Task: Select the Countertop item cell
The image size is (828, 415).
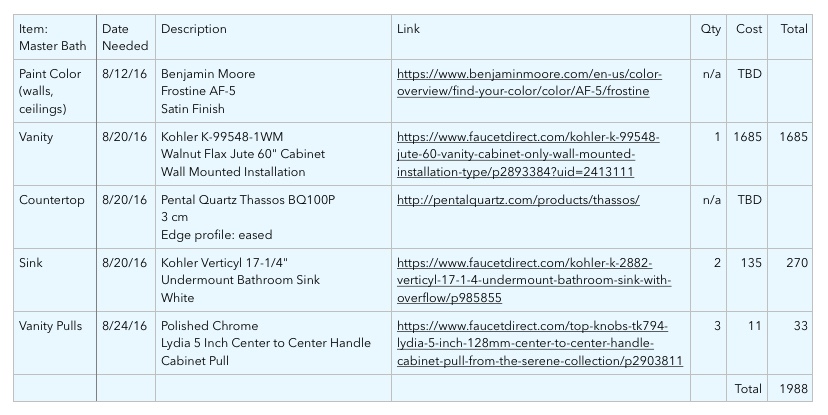Action: coord(55,217)
